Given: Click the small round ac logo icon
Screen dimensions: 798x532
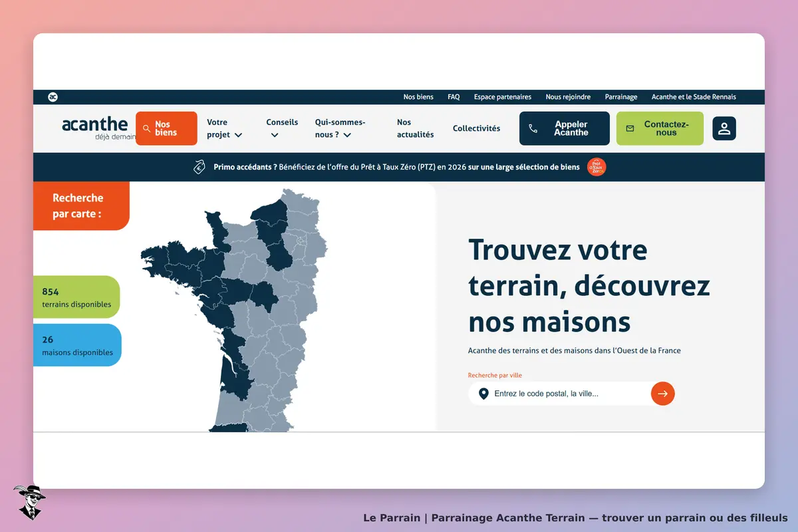Looking at the screenshot, I should (x=53, y=97).
